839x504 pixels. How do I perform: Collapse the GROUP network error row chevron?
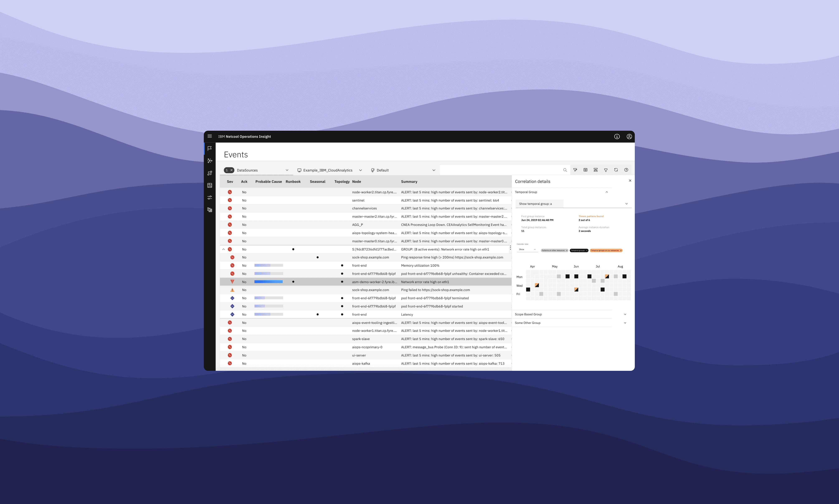click(x=223, y=249)
